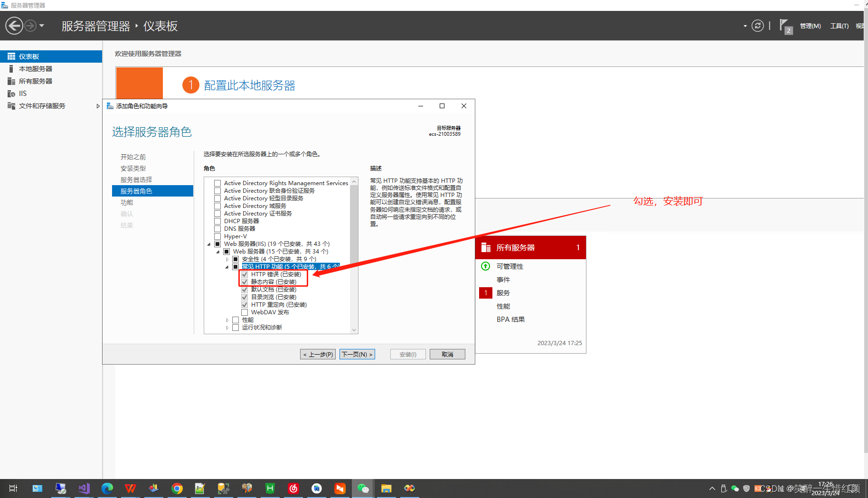Show hidden system tray icons
The width and height of the screenshot is (868, 498).
pos(712,489)
